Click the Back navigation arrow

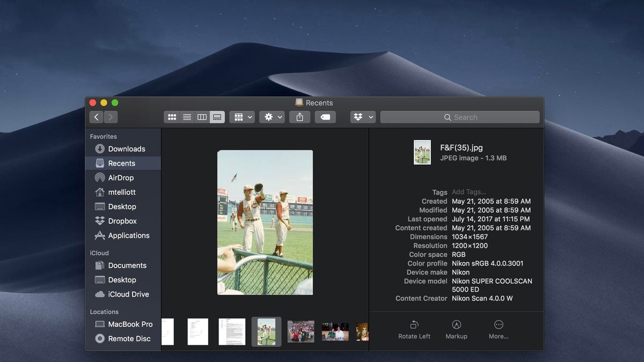click(x=97, y=117)
